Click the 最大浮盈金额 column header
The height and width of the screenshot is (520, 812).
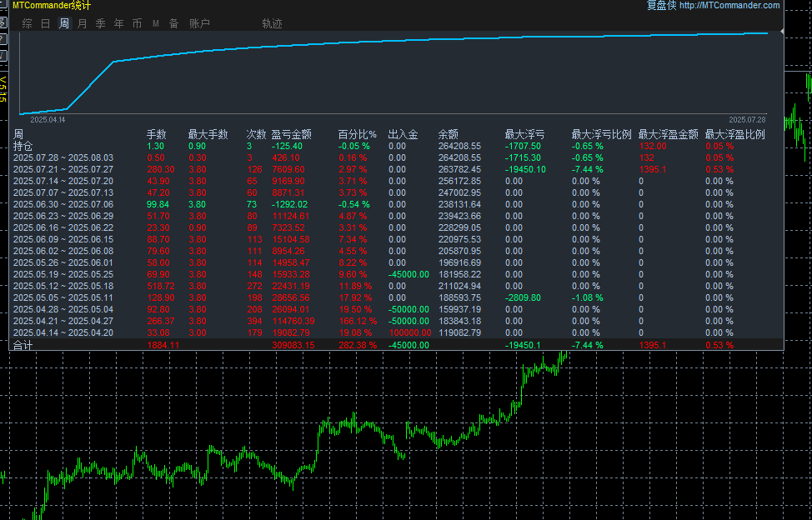pyautogui.click(x=669, y=134)
